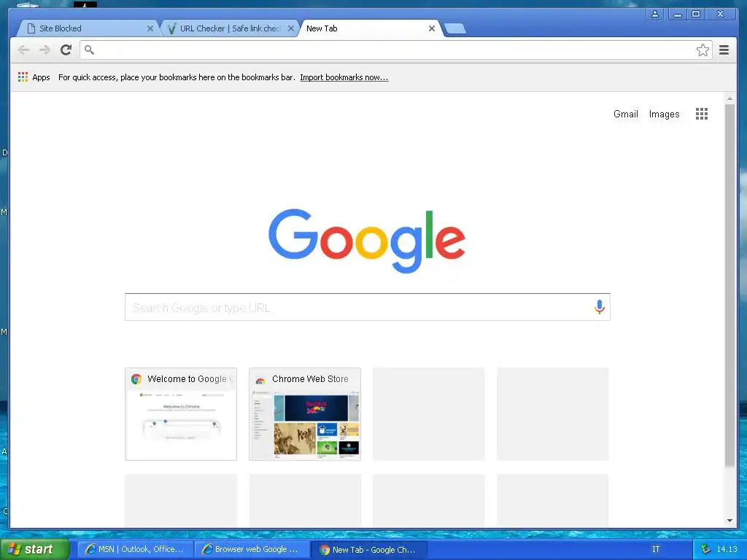Image resolution: width=747 pixels, height=560 pixels.
Task: Open the Windows start menu
Action: point(34,550)
